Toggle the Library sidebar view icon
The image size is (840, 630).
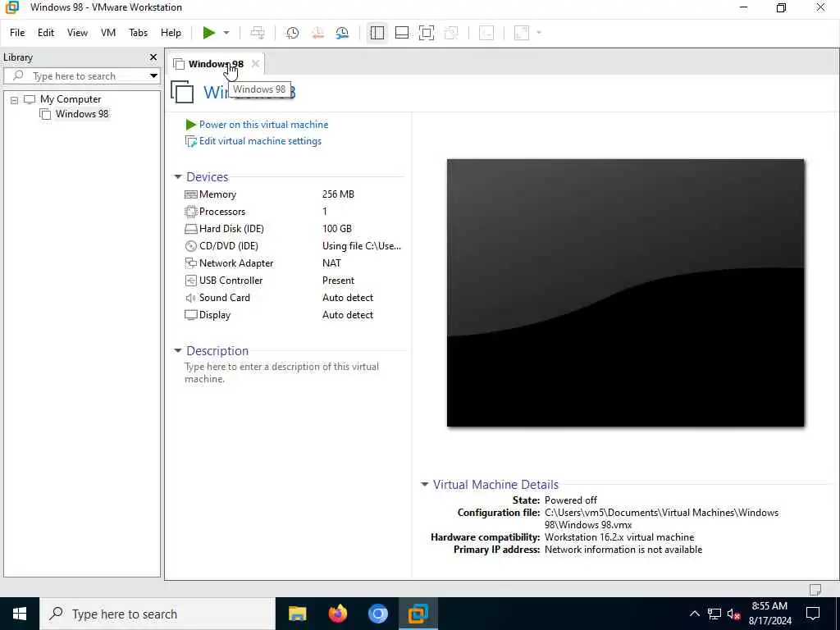tap(377, 33)
